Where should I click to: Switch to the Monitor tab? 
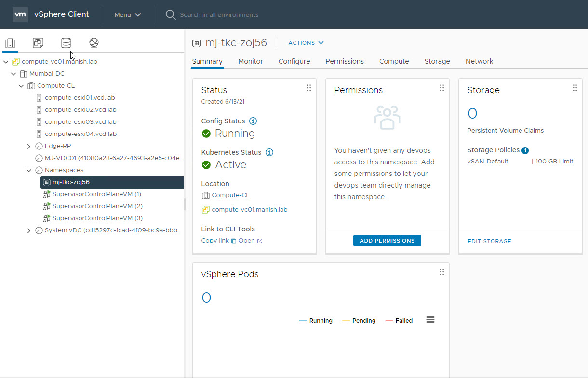[x=251, y=61]
